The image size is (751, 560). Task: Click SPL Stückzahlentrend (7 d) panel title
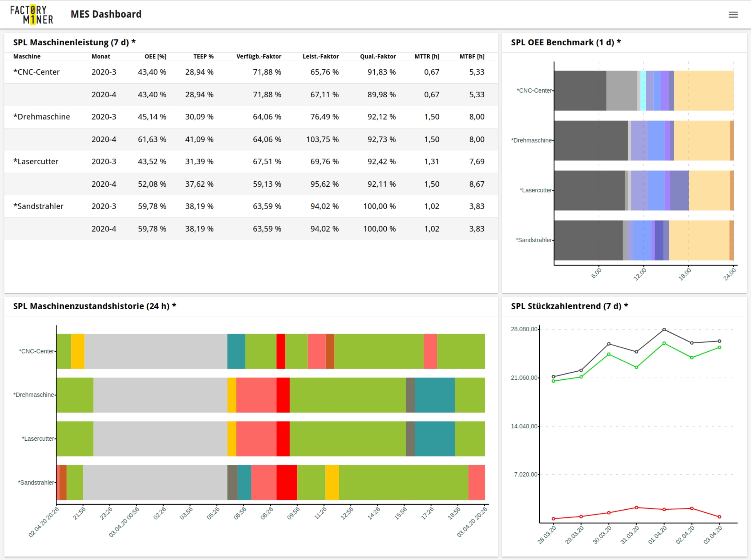click(569, 306)
